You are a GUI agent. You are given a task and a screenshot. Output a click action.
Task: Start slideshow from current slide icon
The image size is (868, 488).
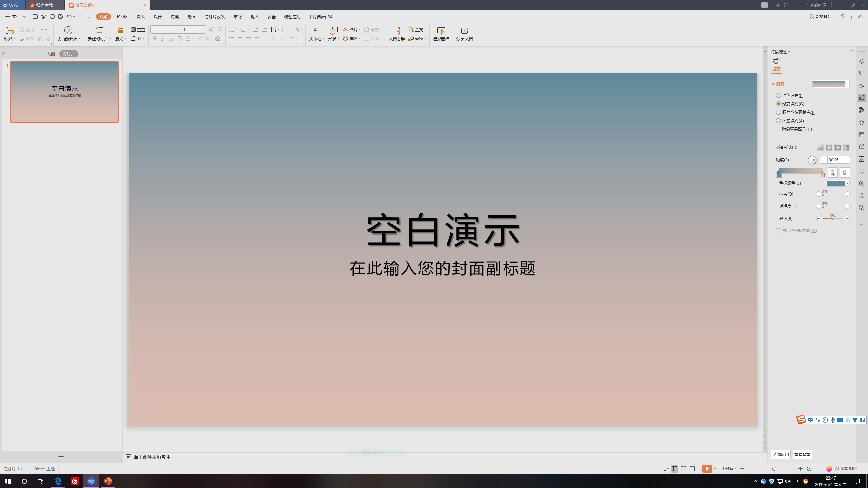click(x=68, y=30)
